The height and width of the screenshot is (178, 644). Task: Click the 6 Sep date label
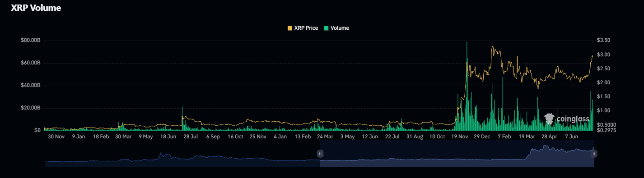(x=213, y=137)
